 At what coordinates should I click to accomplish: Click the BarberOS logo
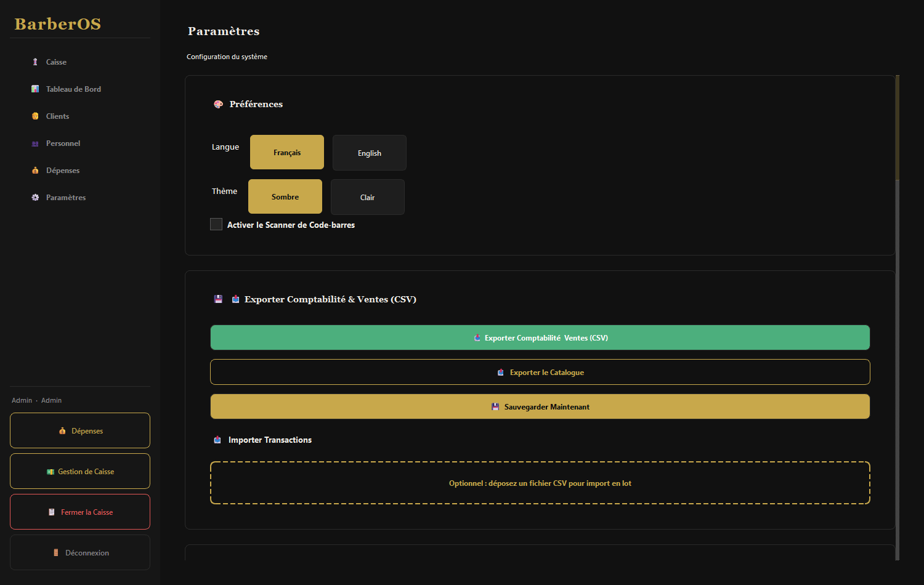58,24
